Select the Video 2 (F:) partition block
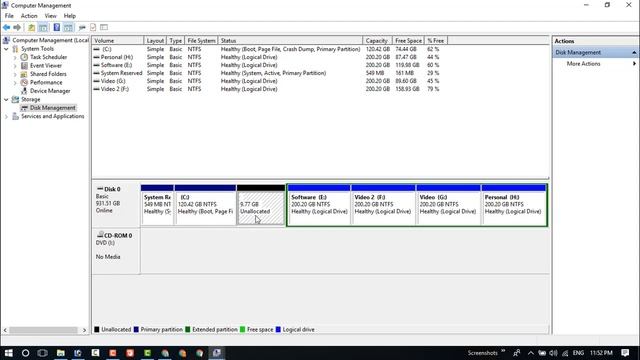Viewport: 640px width, 360px height. point(383,205)
